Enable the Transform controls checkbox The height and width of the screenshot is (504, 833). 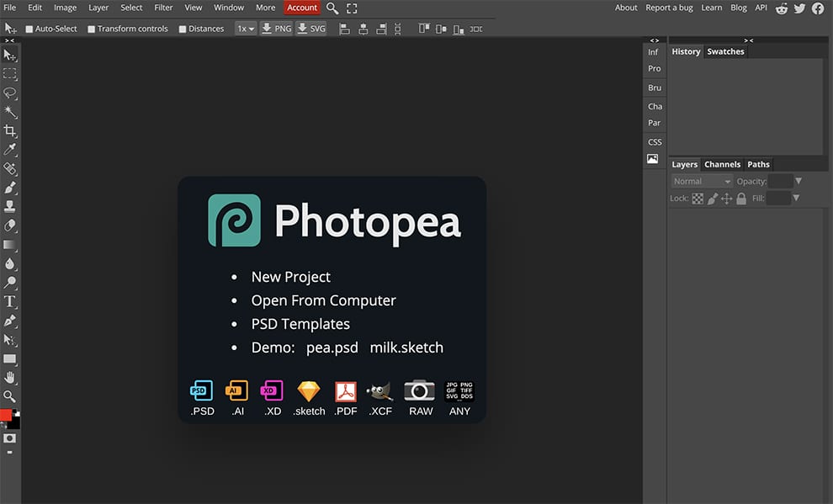pos(92,29)
